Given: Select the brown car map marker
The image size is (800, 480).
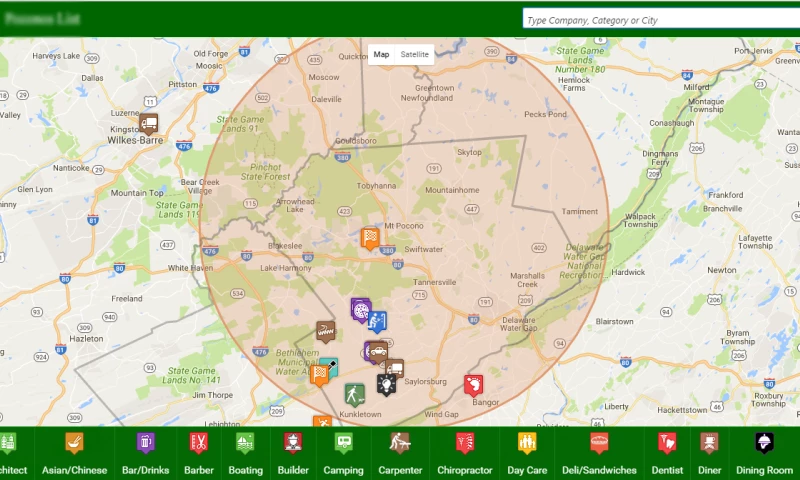Looking at the screenshot, I should pos(378,352).
